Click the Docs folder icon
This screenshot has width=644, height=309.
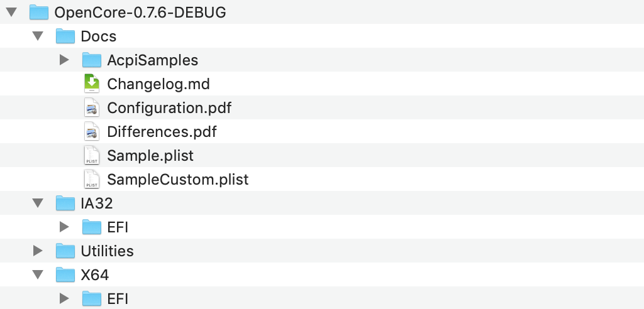(65, 36)
